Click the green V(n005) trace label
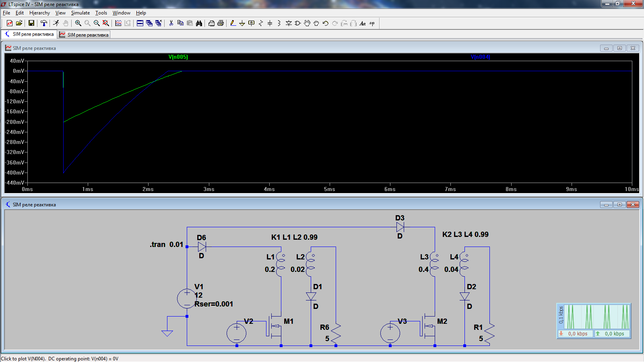The height and width of the screenshot is (362, 644). pos(178,57)
